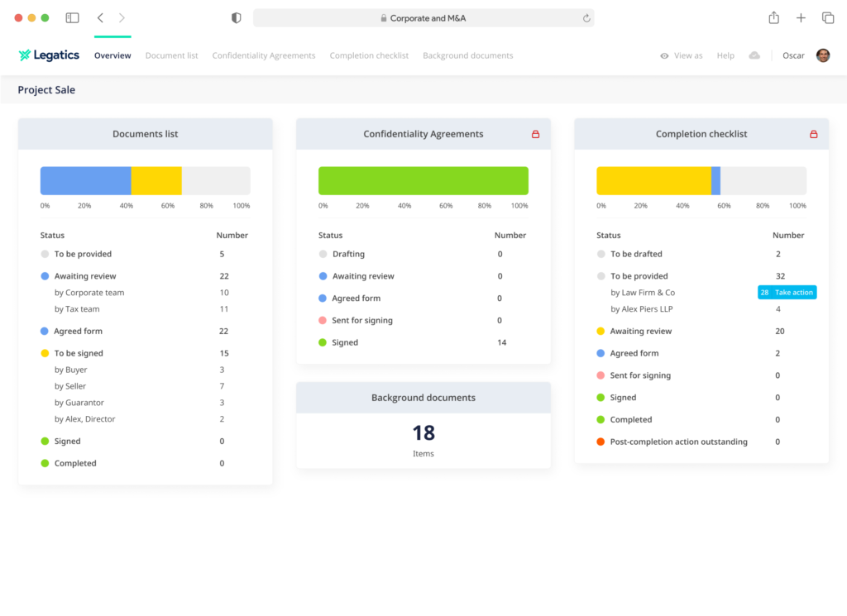Screen dimensions: 847x616
Task: Click the lock icon on Completion checklist card
Action: [814, 134]
